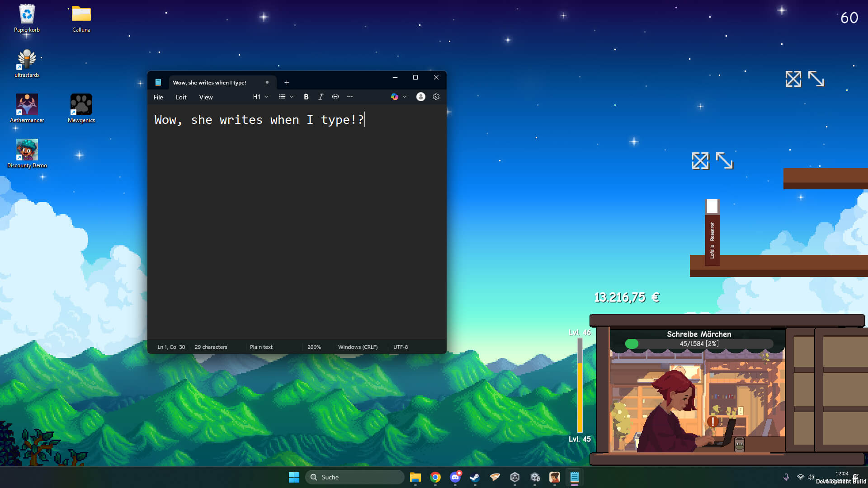
Task: Apply italic formatting
Action: tap(321, 97)
